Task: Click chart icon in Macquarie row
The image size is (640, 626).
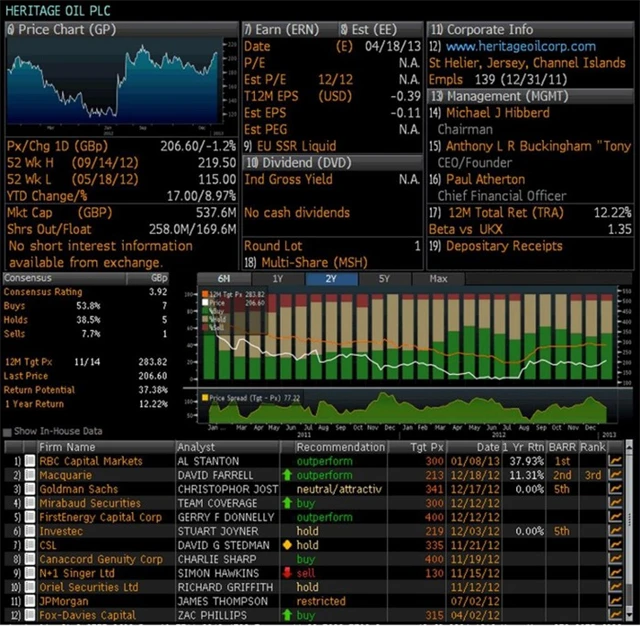Action: tap(615, 476)
